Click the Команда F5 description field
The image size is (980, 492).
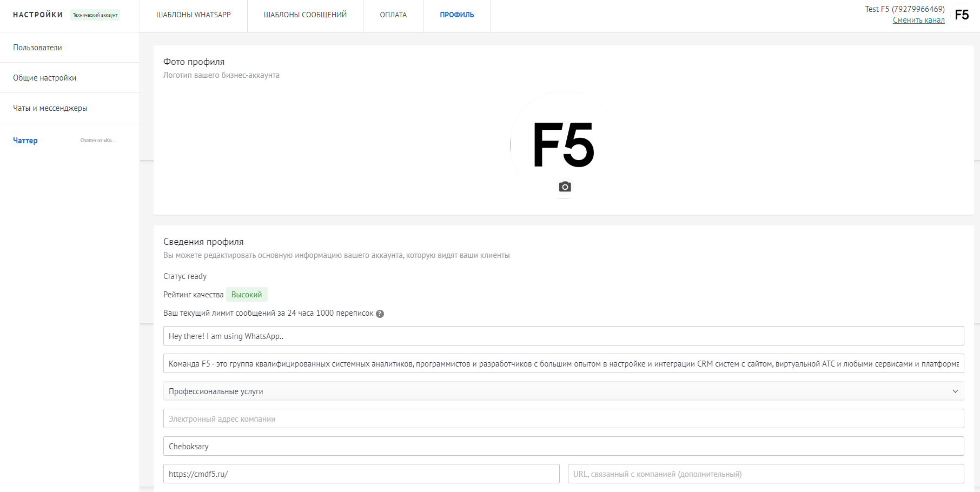[x=564, y=363]
